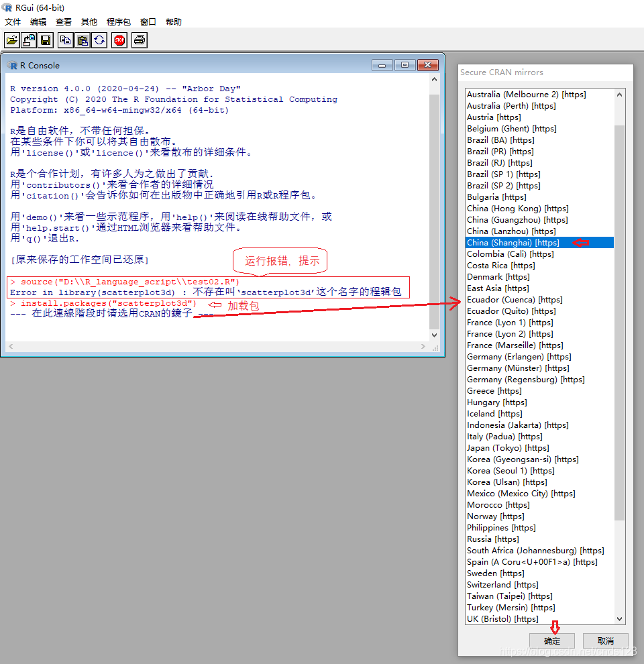Minimize the R Console window
Viewport: 644px width, 664px height.
click(x=382, y=65)
